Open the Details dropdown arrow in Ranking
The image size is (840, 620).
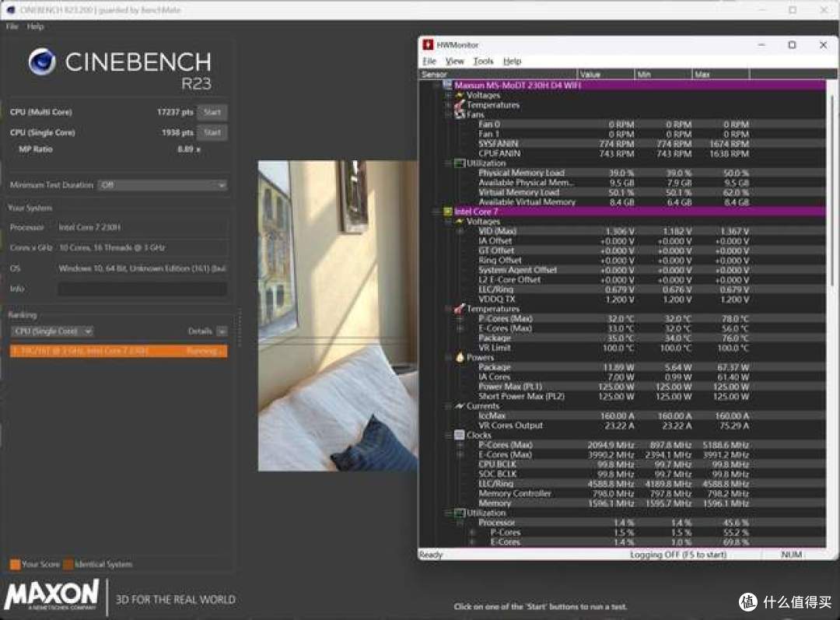coord(221,331)
